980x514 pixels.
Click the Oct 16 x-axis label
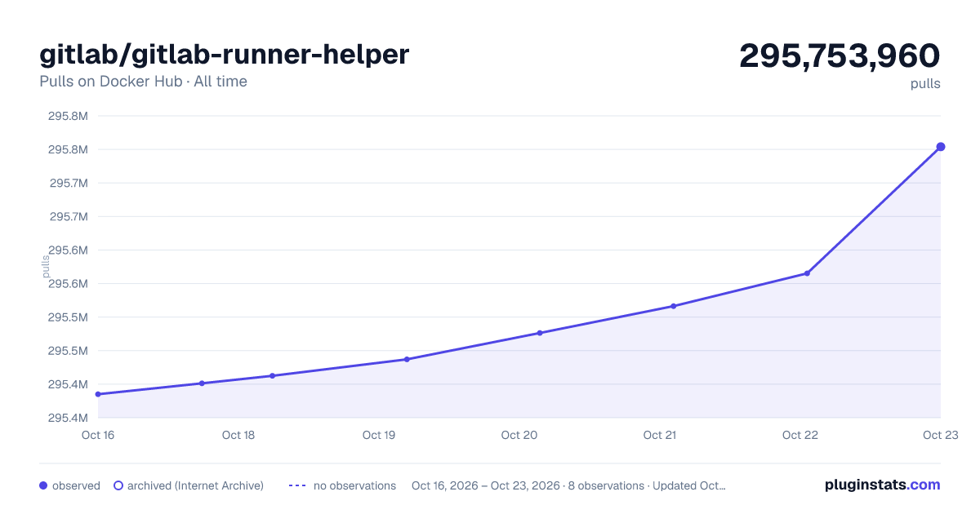(x=98, y=435)
